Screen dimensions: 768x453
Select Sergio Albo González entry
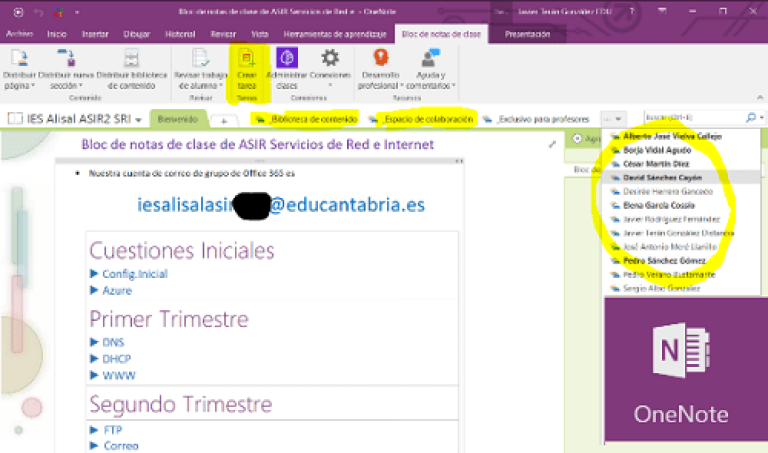[x=662, y=288]
